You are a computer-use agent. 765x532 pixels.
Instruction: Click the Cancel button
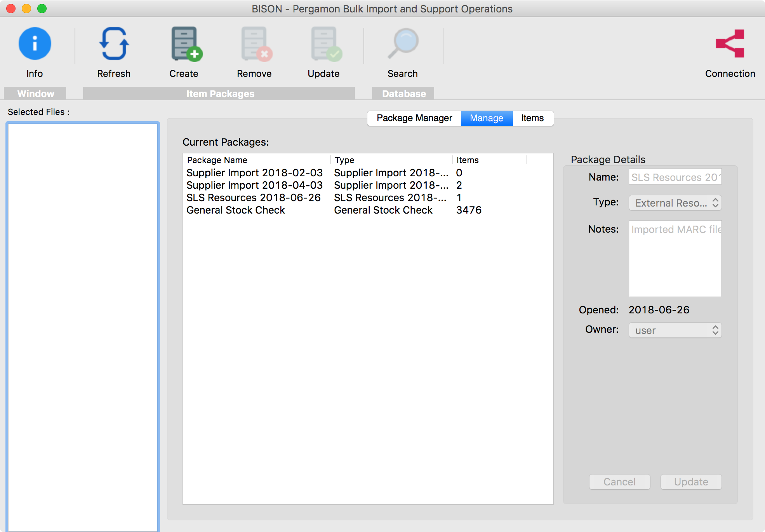[x=619, y=482]
